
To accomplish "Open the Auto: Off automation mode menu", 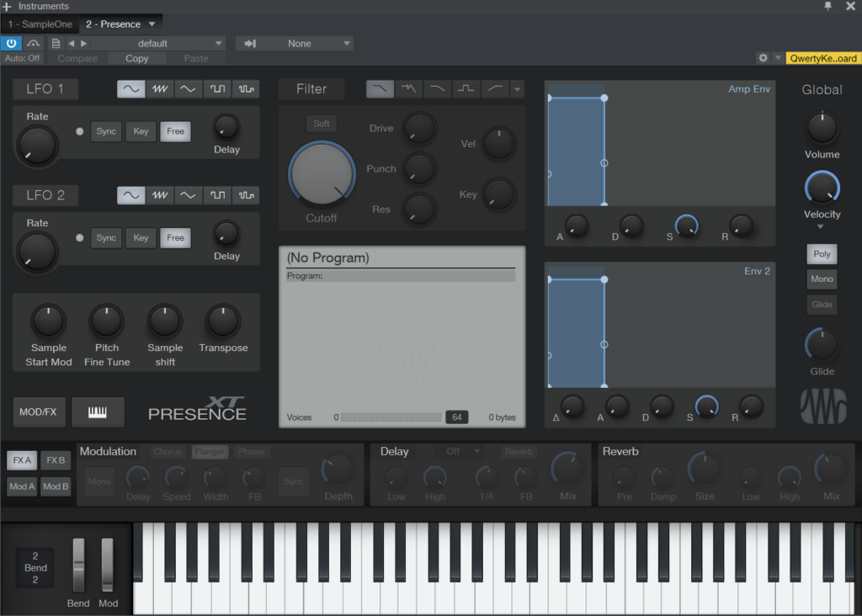I will [23, 58].
